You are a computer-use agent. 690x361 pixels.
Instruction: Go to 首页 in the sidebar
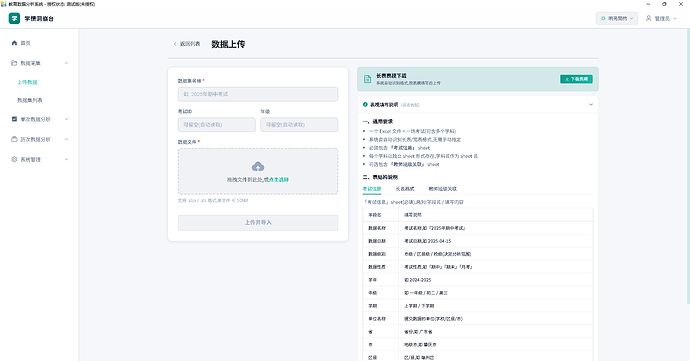(x=26, y=43)
